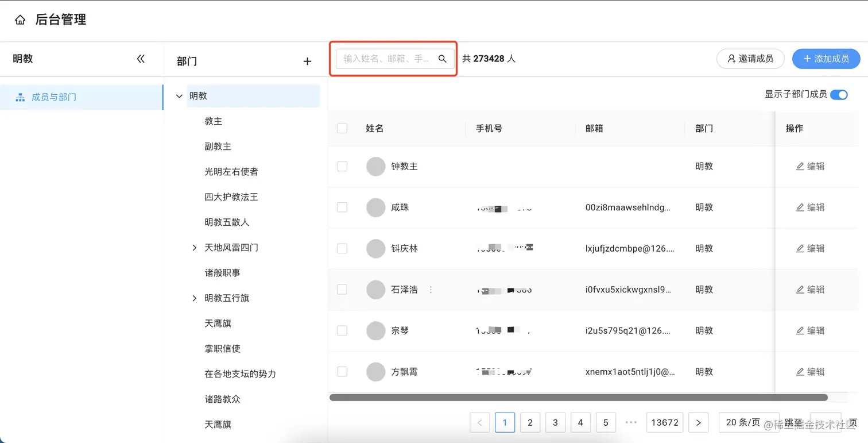Expand the 天地风雷四门 tree node

pos(194,248)
